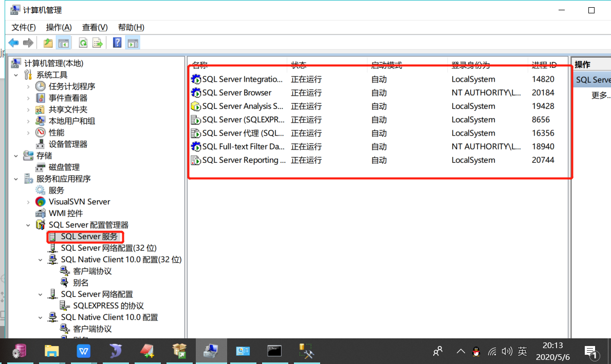Collapse the 系统工具 tree node

pos(16,75)
